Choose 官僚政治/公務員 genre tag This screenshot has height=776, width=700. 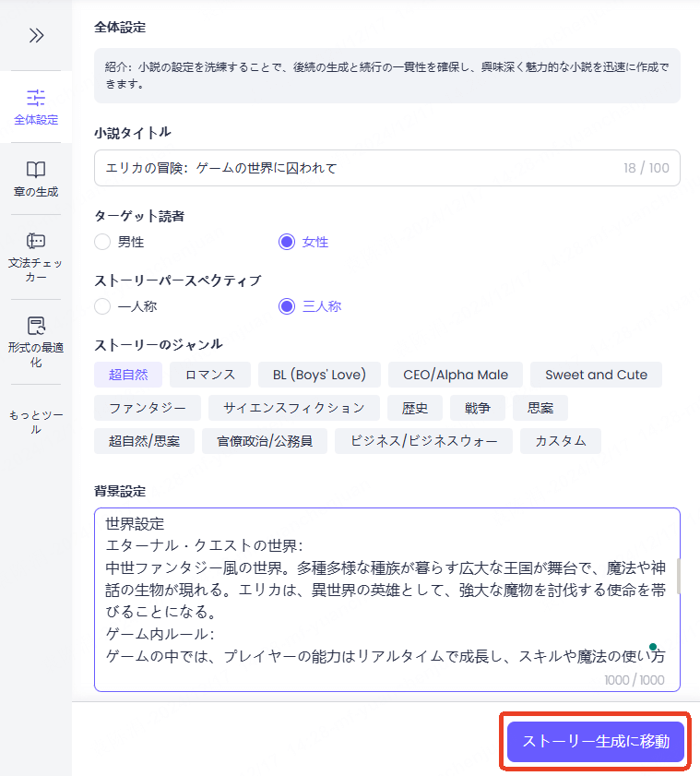(265, 441)
